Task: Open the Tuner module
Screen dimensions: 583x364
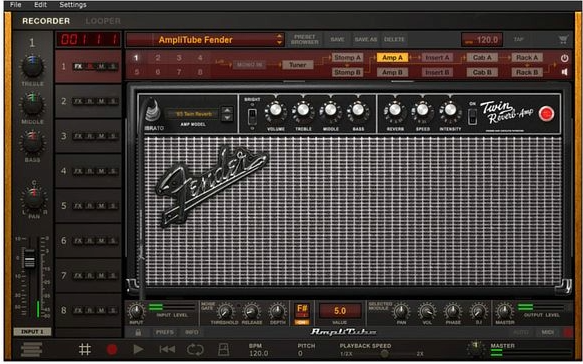Action: [x=298, y=65]
